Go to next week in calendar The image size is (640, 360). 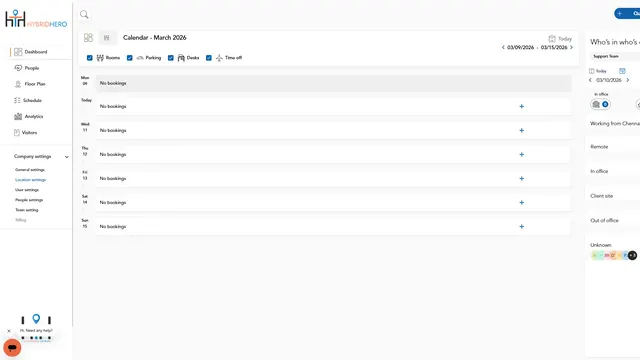pos(571,47)
